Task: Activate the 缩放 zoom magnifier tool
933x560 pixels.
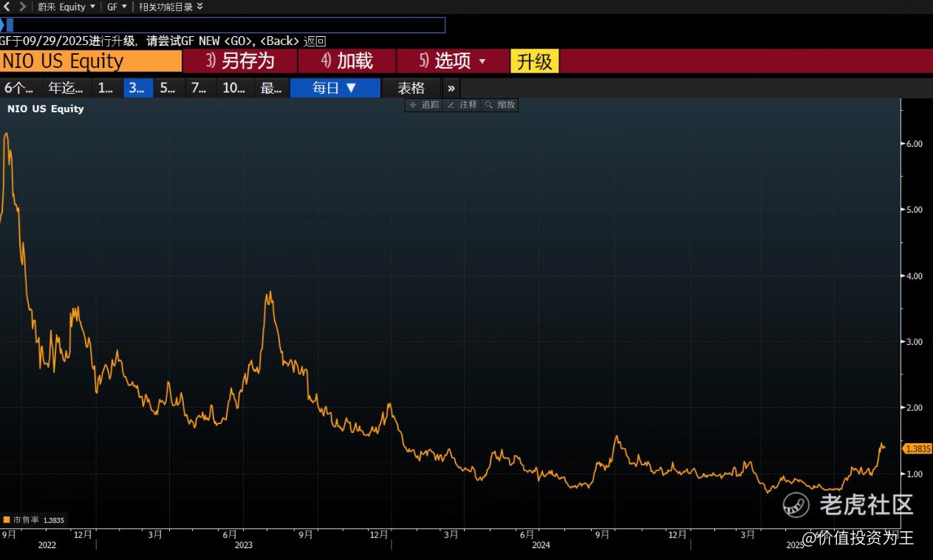Action: point(500,105)
